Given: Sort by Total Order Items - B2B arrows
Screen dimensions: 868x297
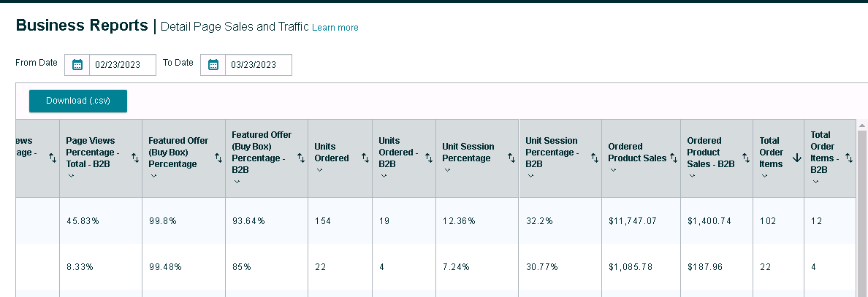Looking at the screenshot, I should (848, 158).
